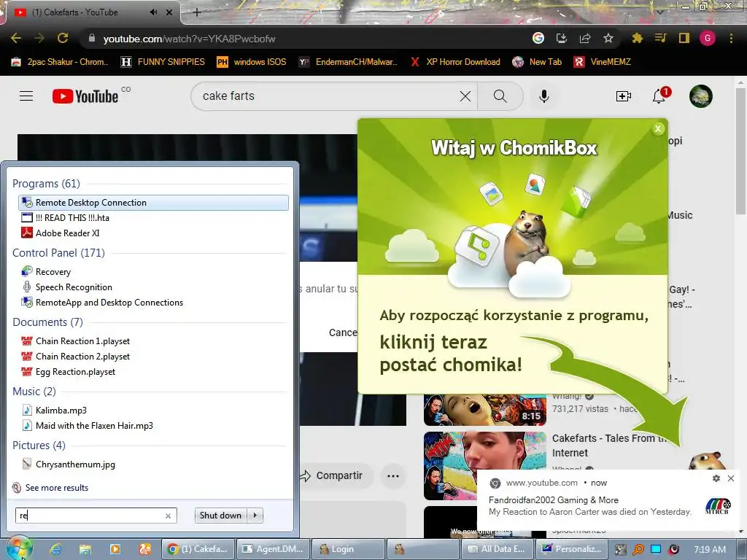Open Internet Explorer from taskbar

55,549
